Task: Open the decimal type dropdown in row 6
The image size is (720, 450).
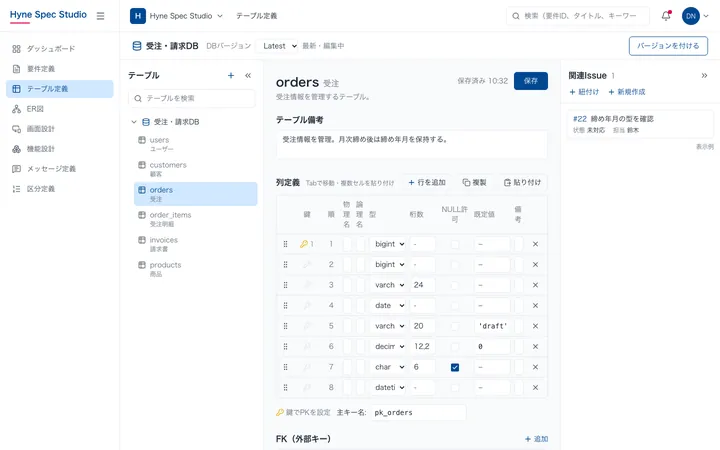Action: pos(388,347)
